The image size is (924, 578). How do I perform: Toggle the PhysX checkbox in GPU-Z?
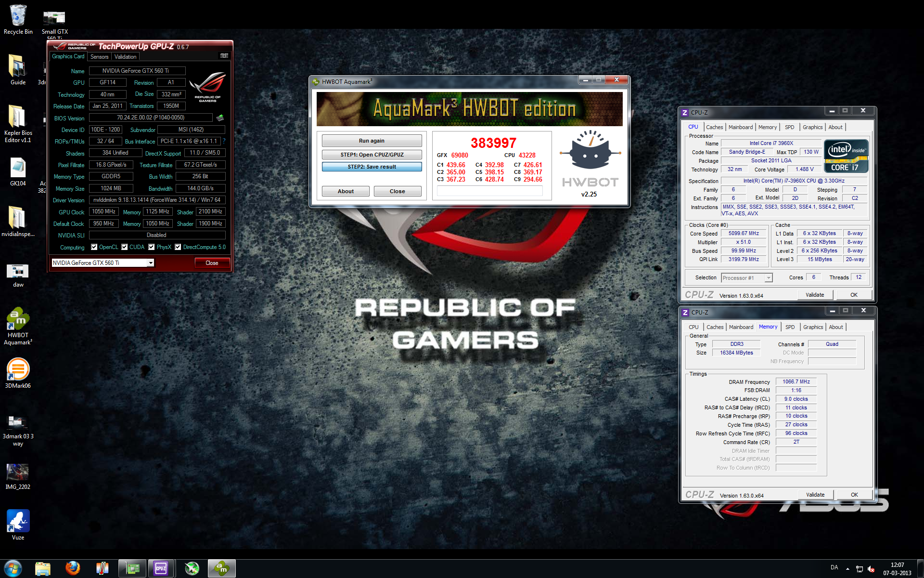(152, 247)
